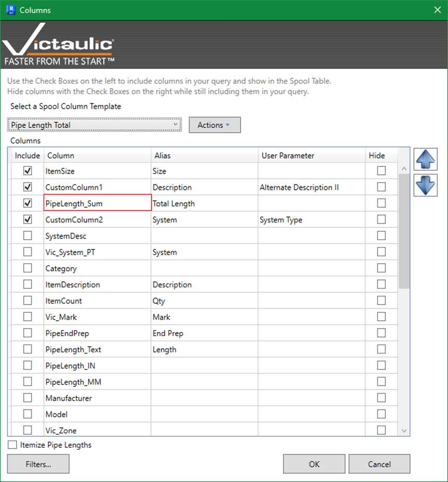The height and width of the screenshot is (482, 448).
Task: Click the move down arrow icon
Action: click(x=425, y=185)
